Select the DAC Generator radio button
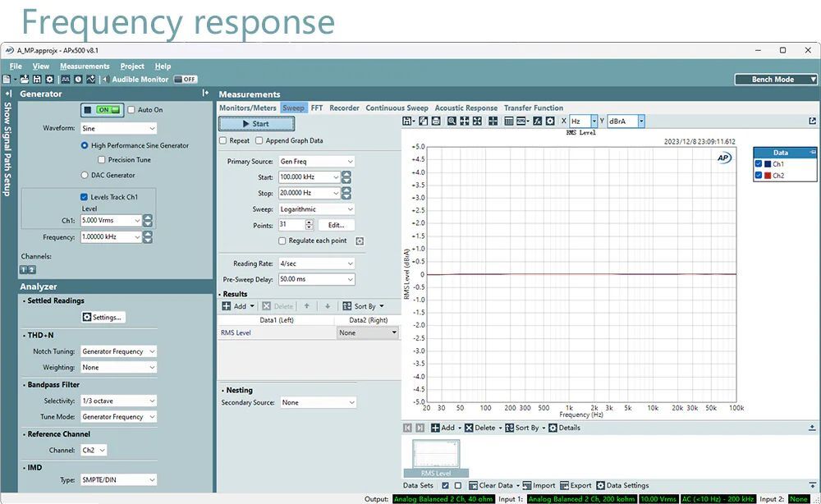Viewport: 821px width, 504px height. 85,176
